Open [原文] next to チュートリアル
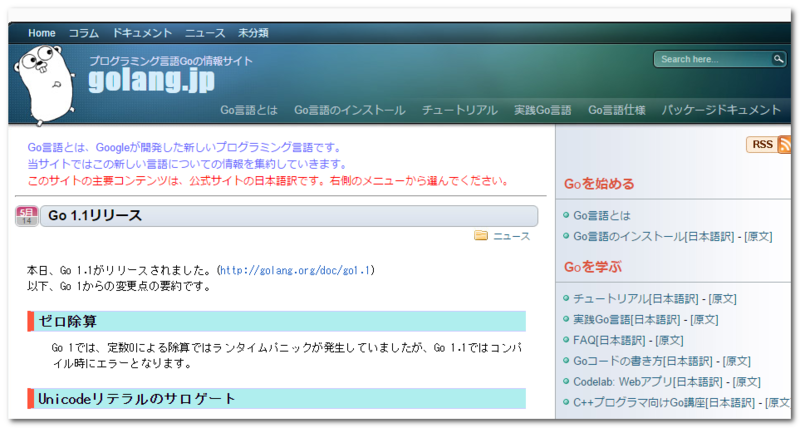 point(722,299)
